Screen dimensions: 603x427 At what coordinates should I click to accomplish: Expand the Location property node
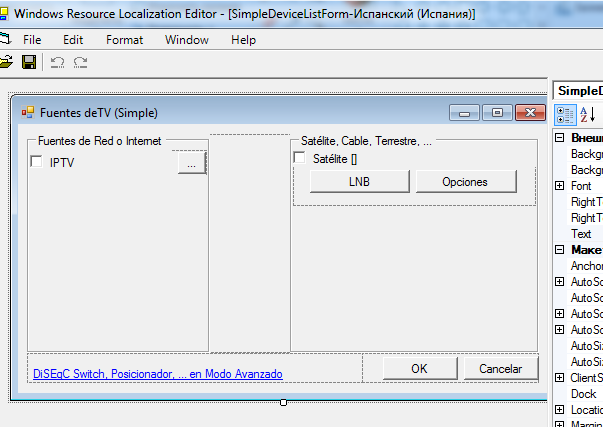coord(559,410)
